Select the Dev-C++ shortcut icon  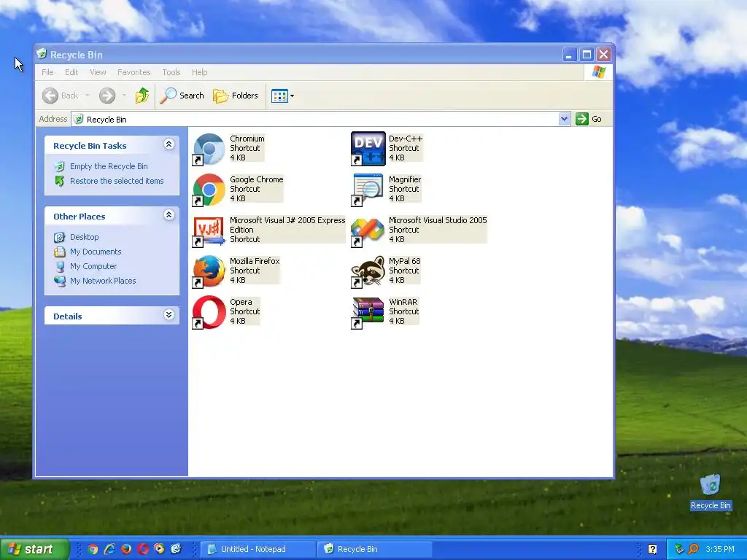(368, 149)
